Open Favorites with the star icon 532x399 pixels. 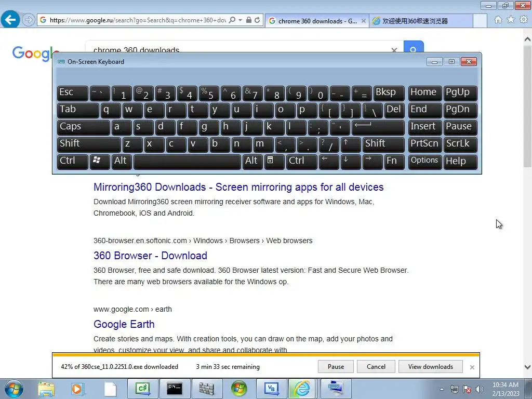(x=511, y=20)
